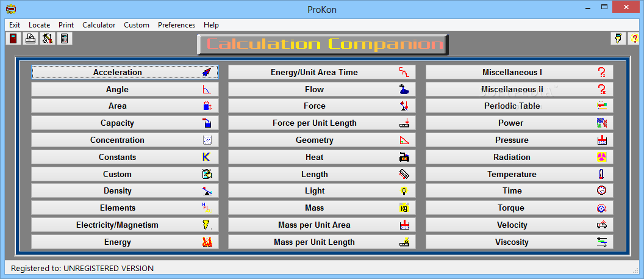Screen dimensions: 644x279
Task: Select Mass per Unit Area
Action: (322, 225)
